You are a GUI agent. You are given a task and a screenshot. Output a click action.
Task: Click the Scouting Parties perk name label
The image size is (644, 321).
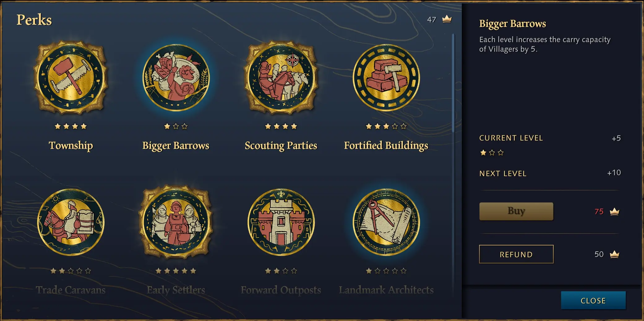pyautogui.click(x=281, y=145)
